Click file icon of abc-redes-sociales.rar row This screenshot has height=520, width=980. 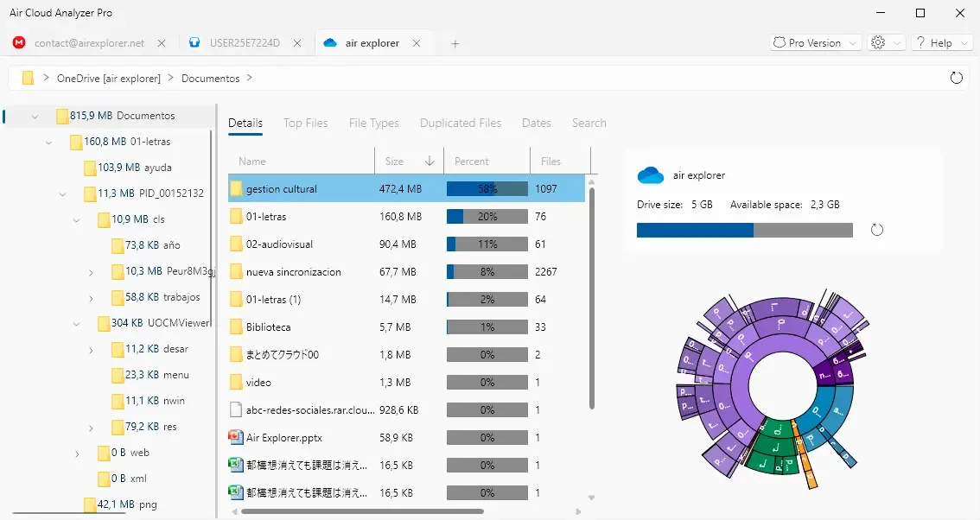pyautogui.click(x=236, y=409)
